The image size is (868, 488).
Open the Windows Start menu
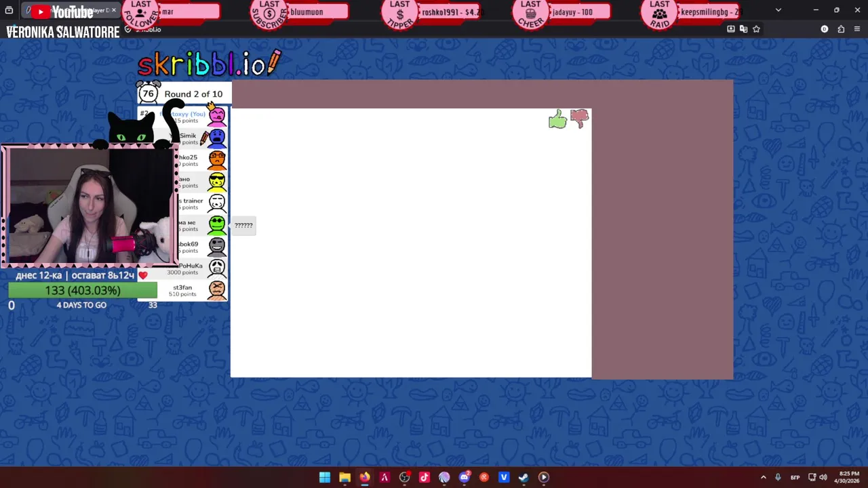[325, 477]
